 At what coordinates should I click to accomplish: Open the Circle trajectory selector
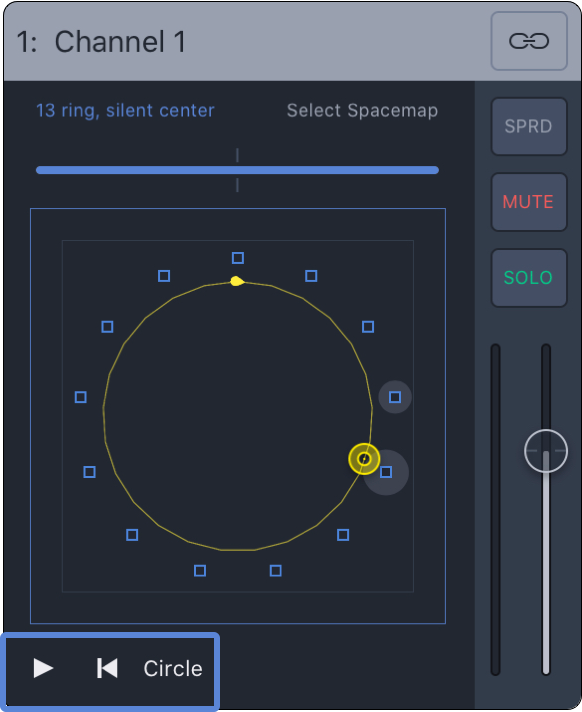(x=173, y=668)
